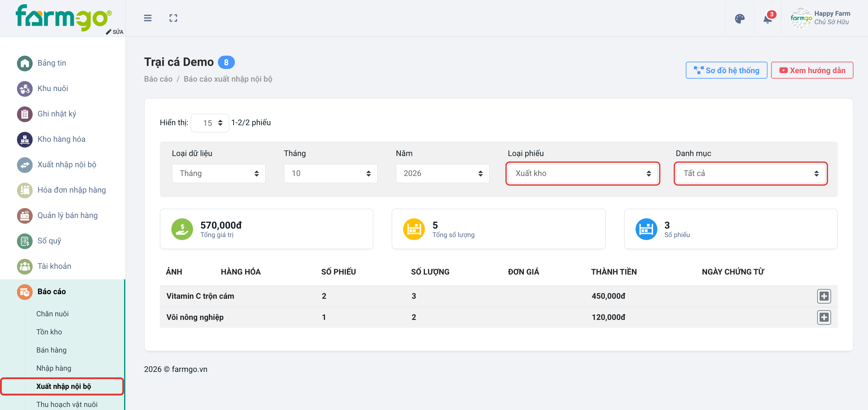868x410 pixels.
Task: Click the Báo cáo chart icon
Action: [x=25, y=292]
